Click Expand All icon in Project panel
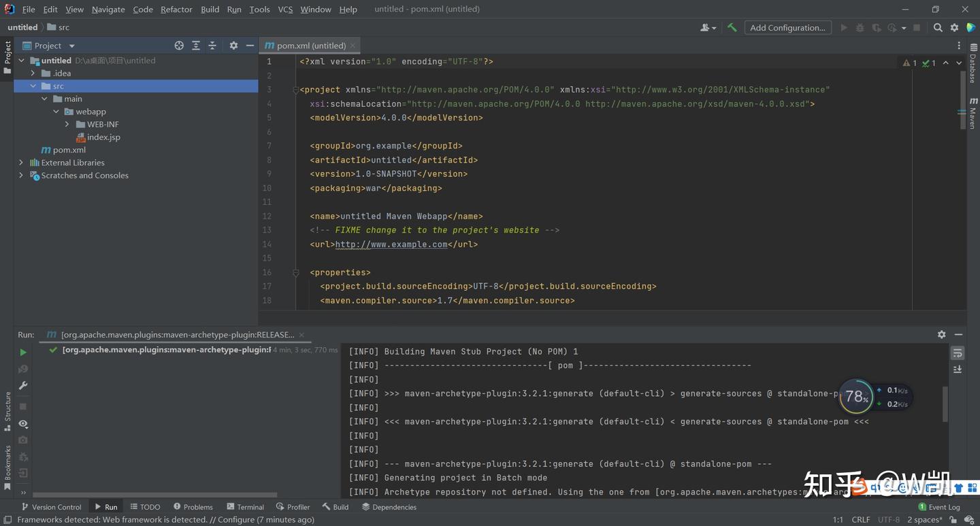Viewport: 980px width, 526px height. click(196, 46)
